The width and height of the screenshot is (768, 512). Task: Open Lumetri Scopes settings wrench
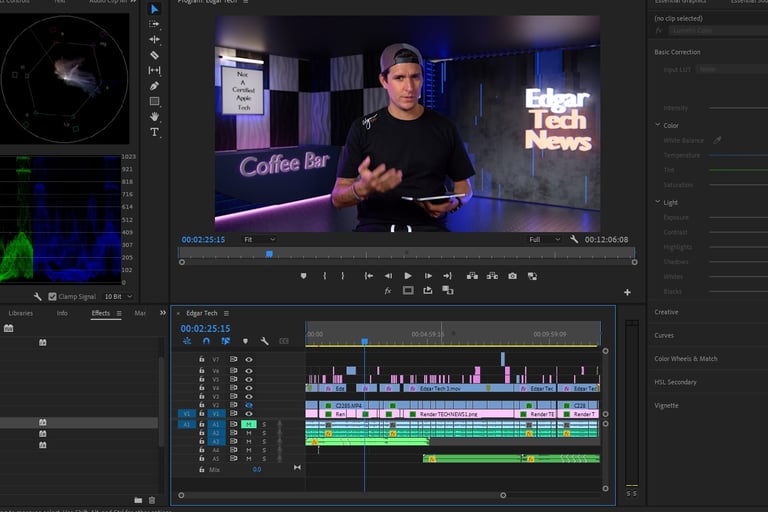(37, 296)
